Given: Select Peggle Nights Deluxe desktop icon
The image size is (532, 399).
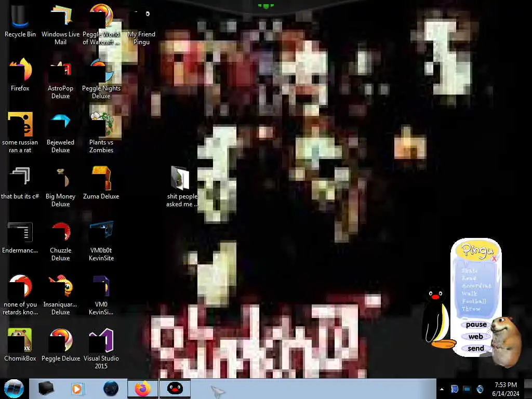Looking at the screenshot, I should (101, 79).
